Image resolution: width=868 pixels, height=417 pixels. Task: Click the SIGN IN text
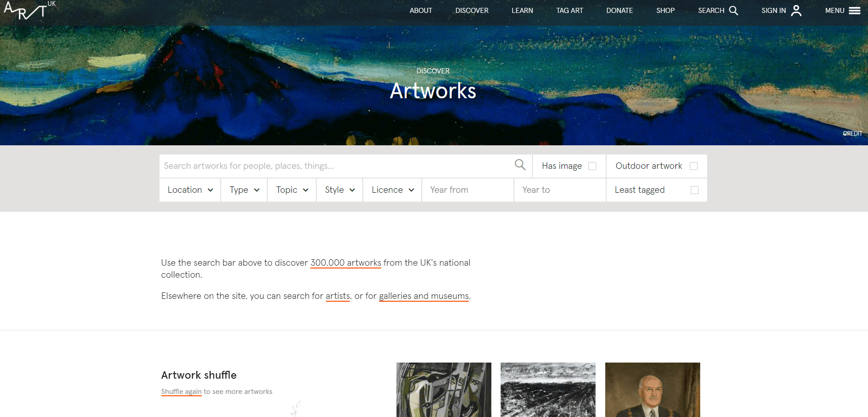click(x=774, y=11)
